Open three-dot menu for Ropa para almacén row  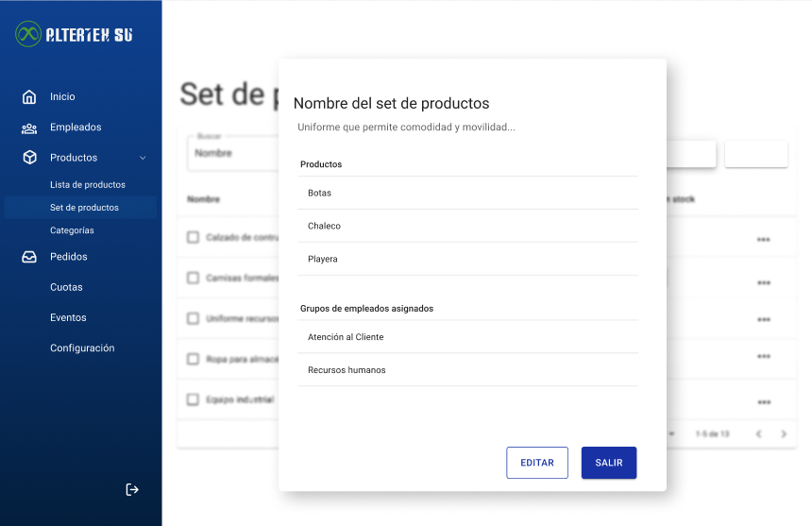tap(763, 356)
